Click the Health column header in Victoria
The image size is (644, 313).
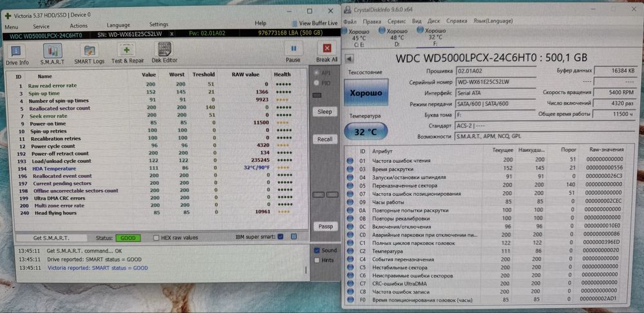(282, 74)
